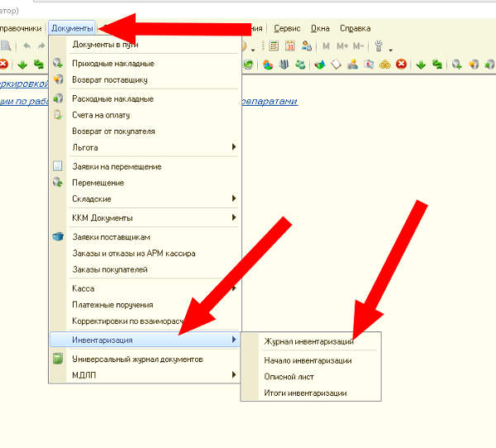Select Платежные поручения menu item
The image size is (496, 448).
pyautogui.click(x=112, y=305)
